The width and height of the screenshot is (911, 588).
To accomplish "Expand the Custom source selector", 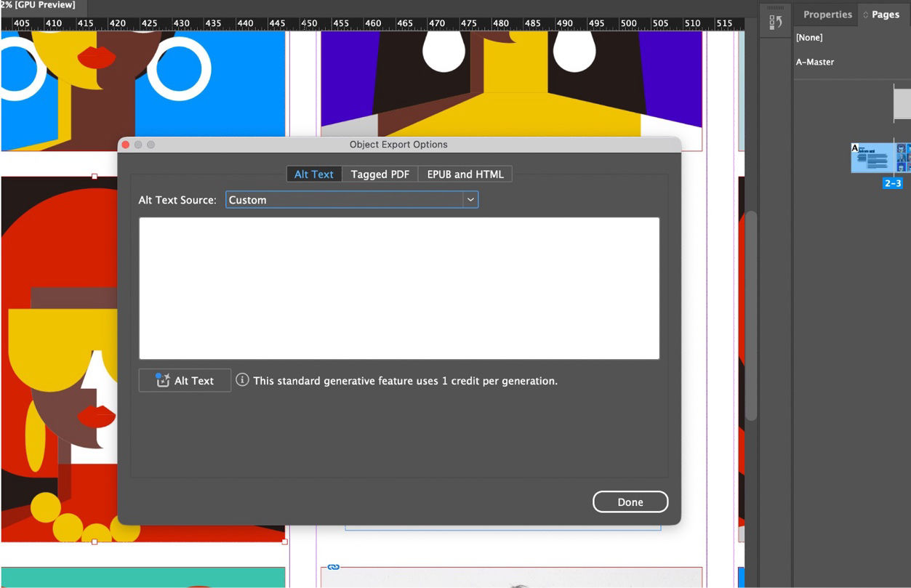I will [351, 199].
